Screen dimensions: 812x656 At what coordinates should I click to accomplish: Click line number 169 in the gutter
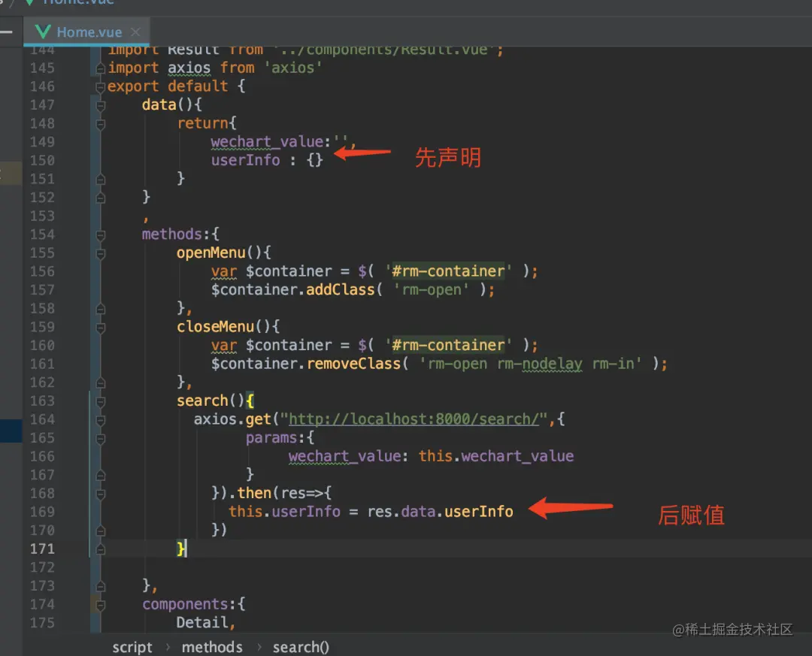pos(42,512)
